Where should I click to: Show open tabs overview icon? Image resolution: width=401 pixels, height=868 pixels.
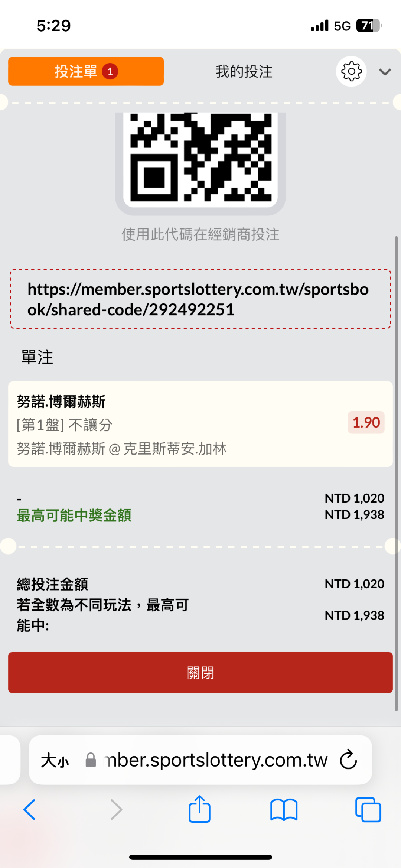[368, 810]
